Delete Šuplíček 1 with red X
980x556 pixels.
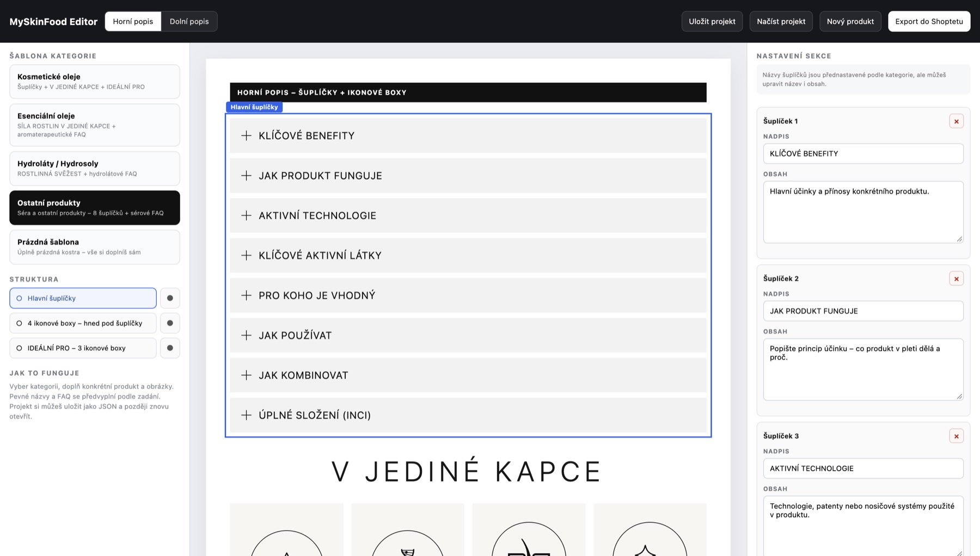pyautogui.click(x=956, y=121)
